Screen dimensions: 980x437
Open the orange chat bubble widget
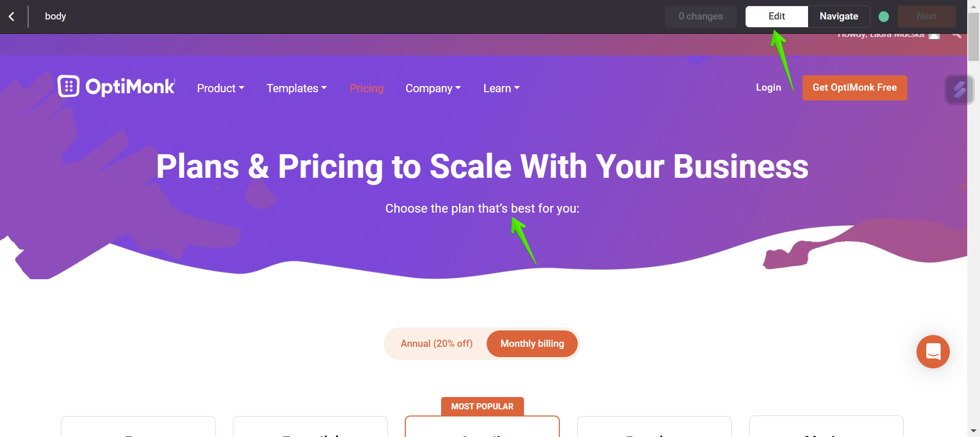[933, 351]
